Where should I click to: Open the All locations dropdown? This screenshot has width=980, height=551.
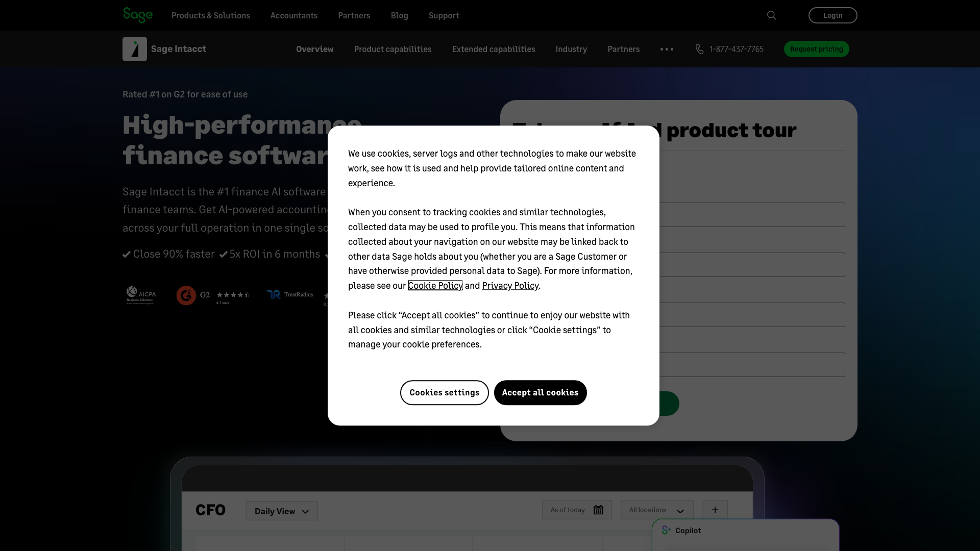click(657, 510)
